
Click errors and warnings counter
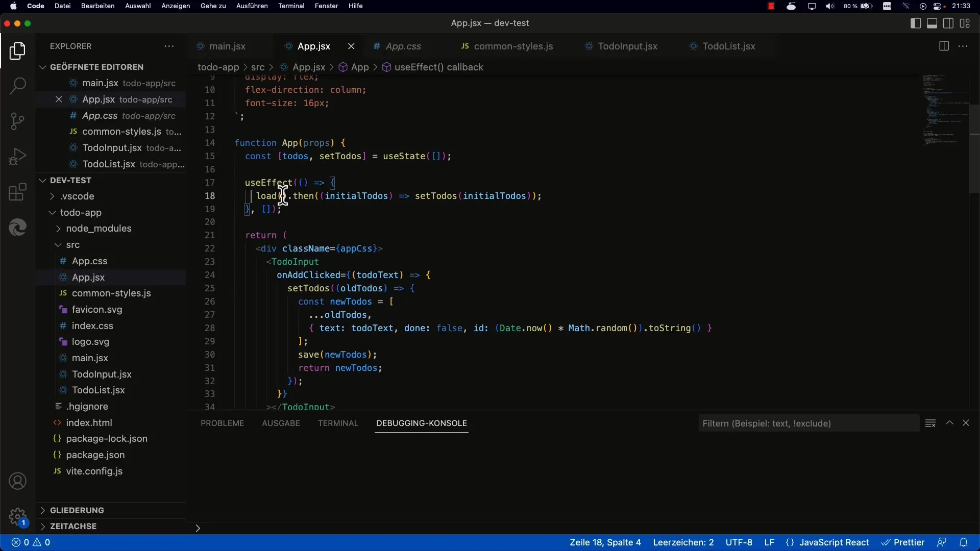[31, 542]
